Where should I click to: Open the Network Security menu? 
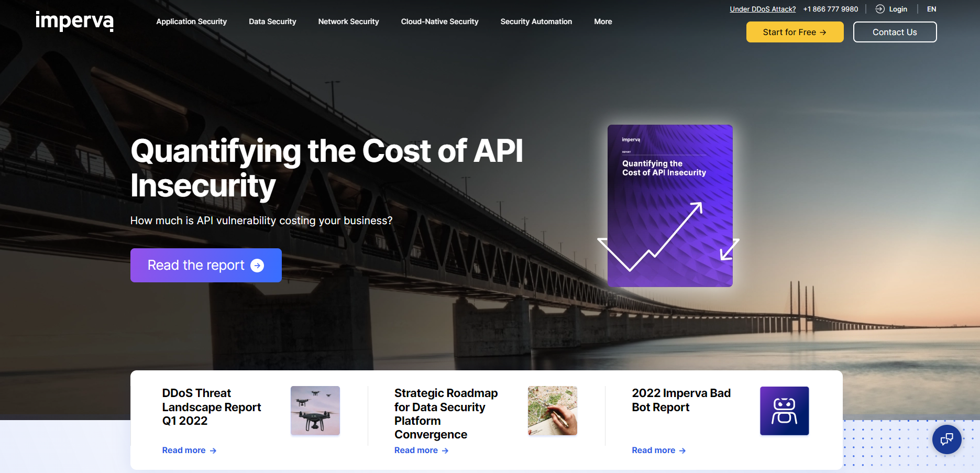(x=348, y=21)
